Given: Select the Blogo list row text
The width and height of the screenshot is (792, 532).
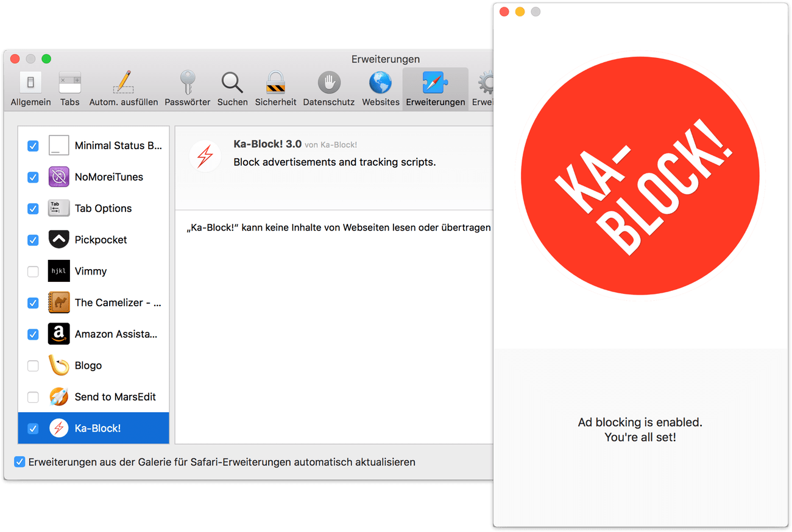Looking at the screenshot, I should tap(88, 365).
